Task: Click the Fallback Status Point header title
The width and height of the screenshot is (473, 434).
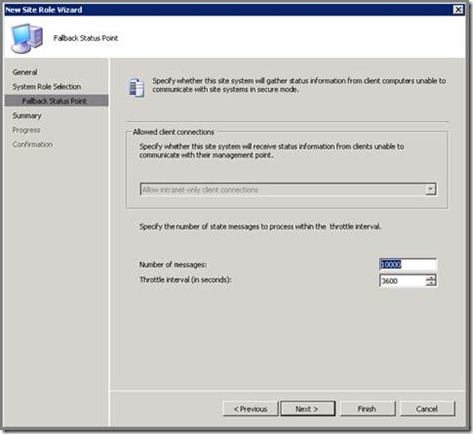Action: pos(86,38)
